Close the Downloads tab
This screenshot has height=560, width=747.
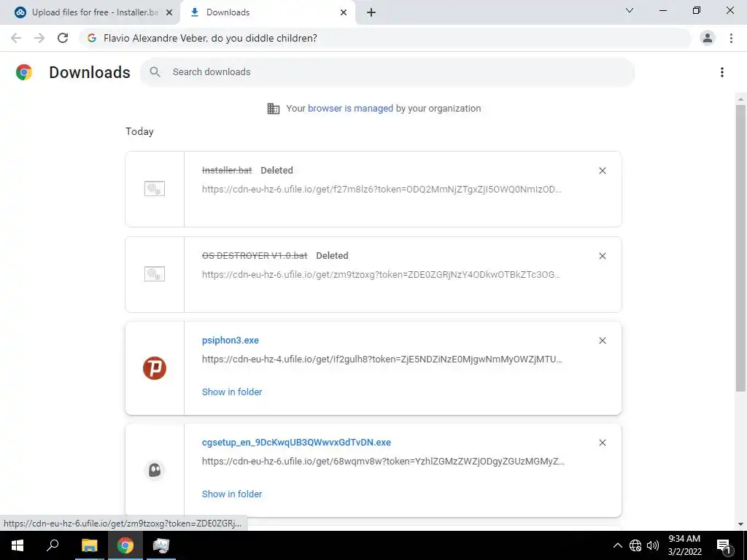(344, 12)
